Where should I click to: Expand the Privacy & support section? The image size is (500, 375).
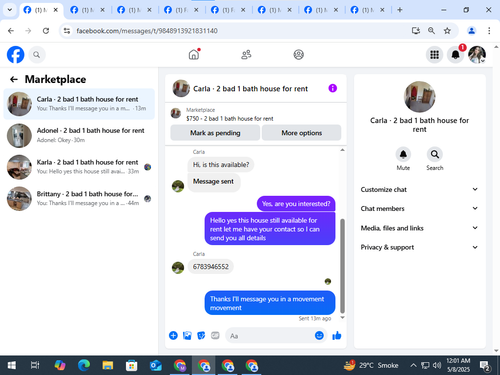tap(419, 247)
